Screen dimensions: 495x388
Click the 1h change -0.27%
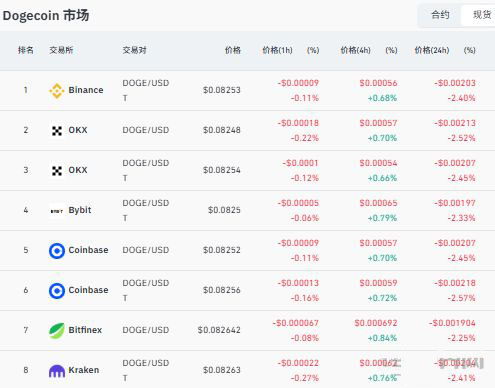click(305, 378)
